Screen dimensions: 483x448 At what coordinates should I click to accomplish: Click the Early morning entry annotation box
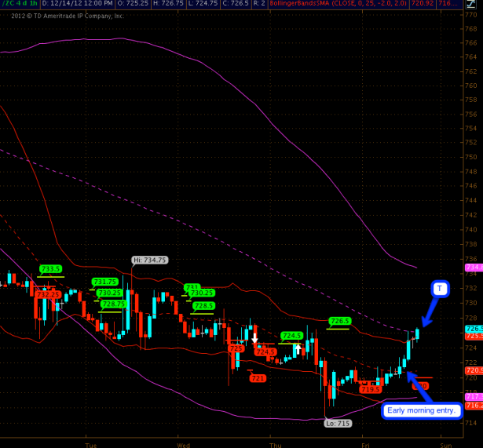click(422, 410)
